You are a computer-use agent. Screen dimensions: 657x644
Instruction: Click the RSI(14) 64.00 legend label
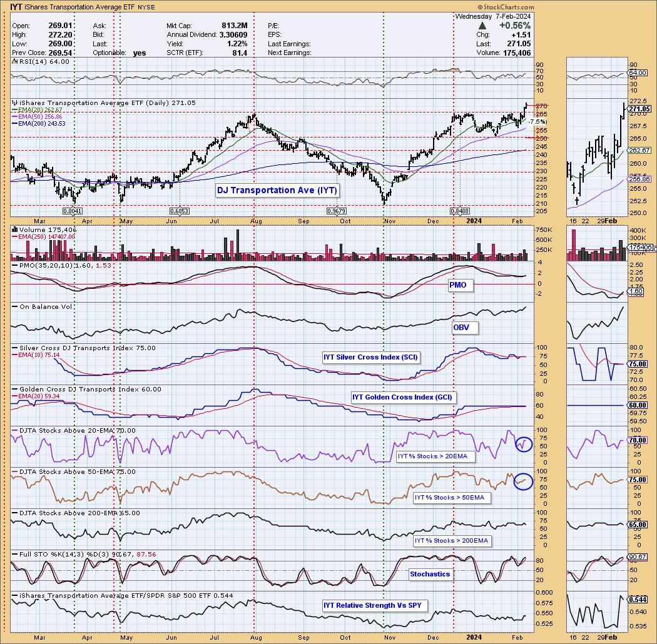click(44, 61)
